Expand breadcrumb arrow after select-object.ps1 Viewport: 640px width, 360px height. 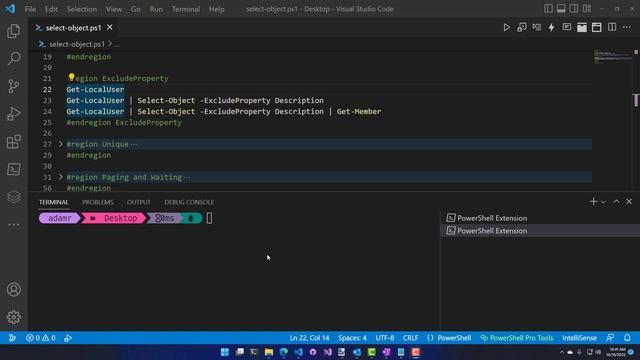point(110,44)
